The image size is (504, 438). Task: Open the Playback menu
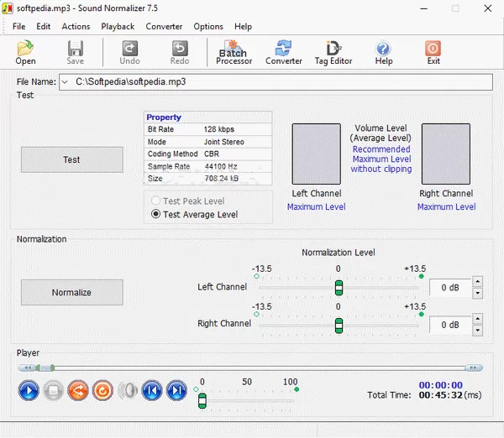pos(118,26)
